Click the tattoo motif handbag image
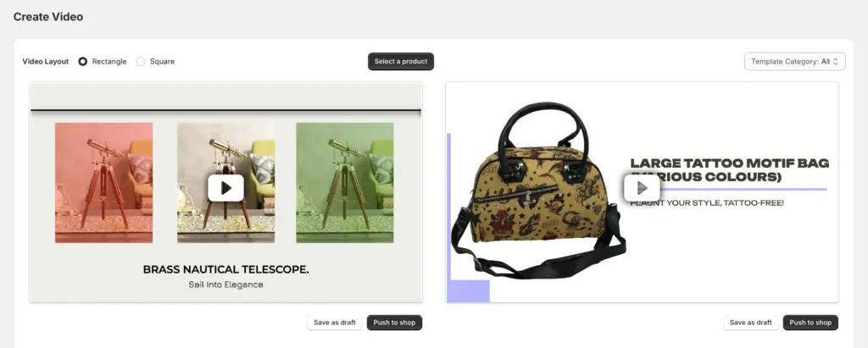This screenshot has width=868, height=348. [x=538, y=191]
